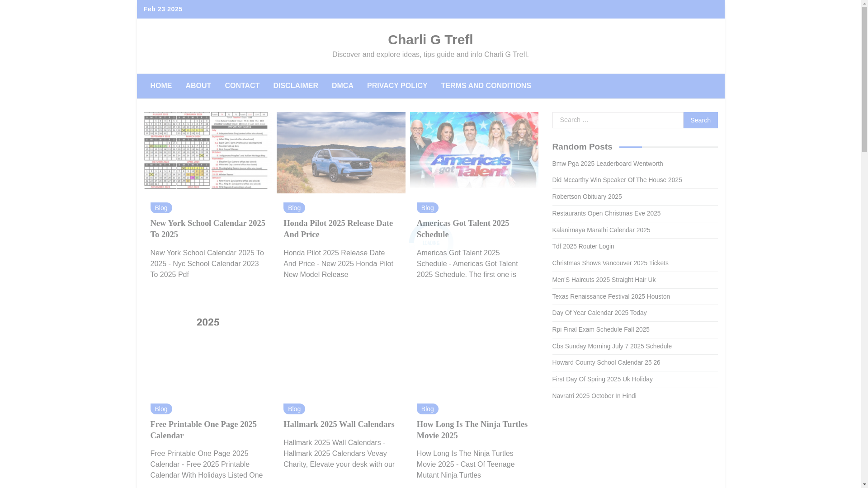868x488 pixels.
Task: Open the PRIVACY POLICY page
Action: pos(397,86)
